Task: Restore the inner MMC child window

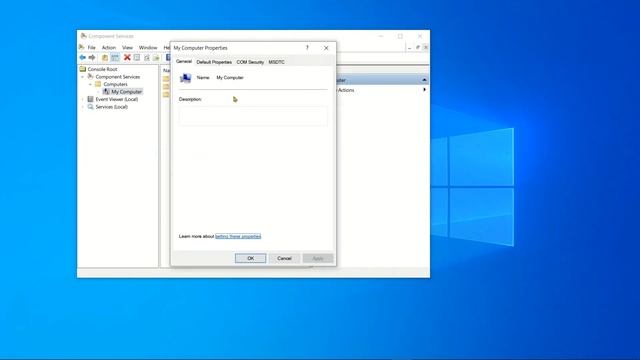Action: coord(418,47)
